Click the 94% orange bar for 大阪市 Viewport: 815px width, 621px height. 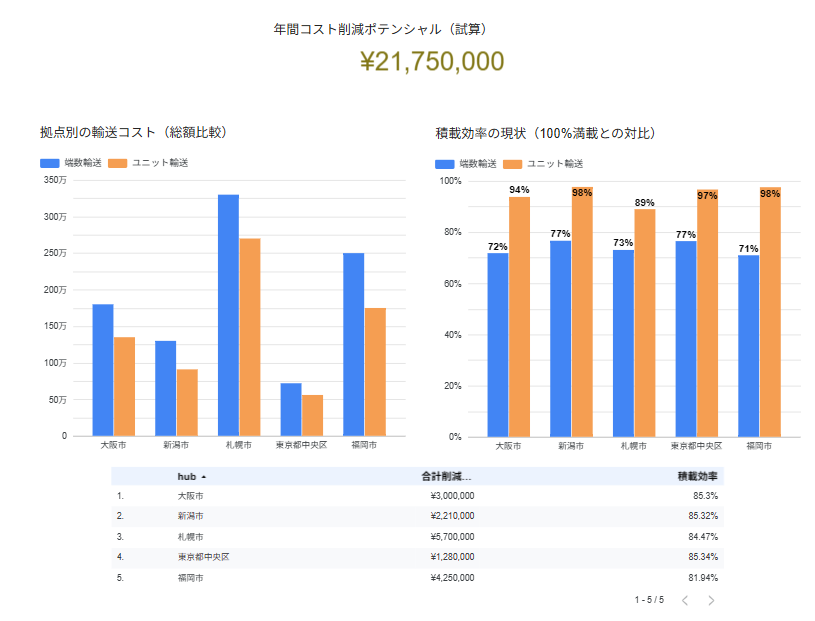pyautogui.click(x=519, y=316)
